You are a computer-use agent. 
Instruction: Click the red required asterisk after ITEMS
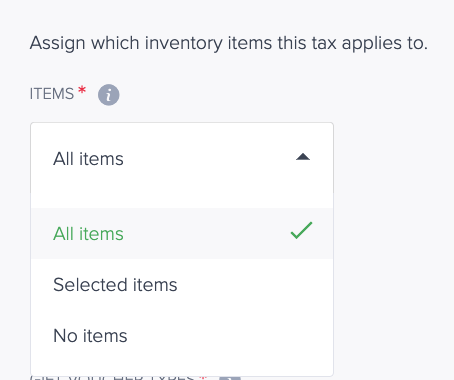[x=82, y=90]
